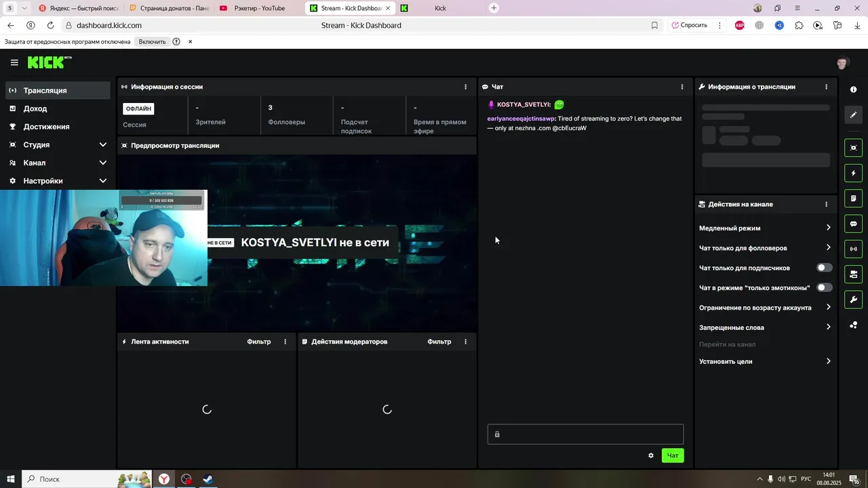Open Фильтр in Лента активности
868x488 pixels.
coord(259,342)
